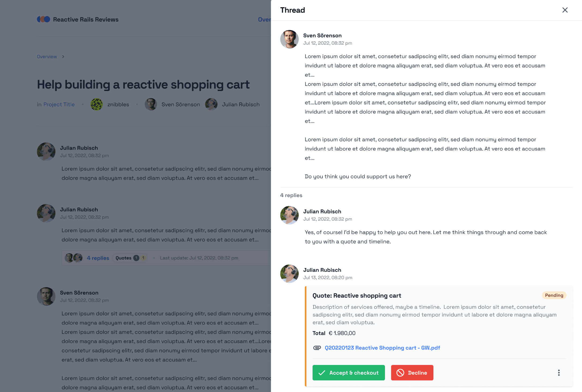Click the breadcrumb chevron after Overview
This screenshot has height=392, width=582.
tap(63, 56)
